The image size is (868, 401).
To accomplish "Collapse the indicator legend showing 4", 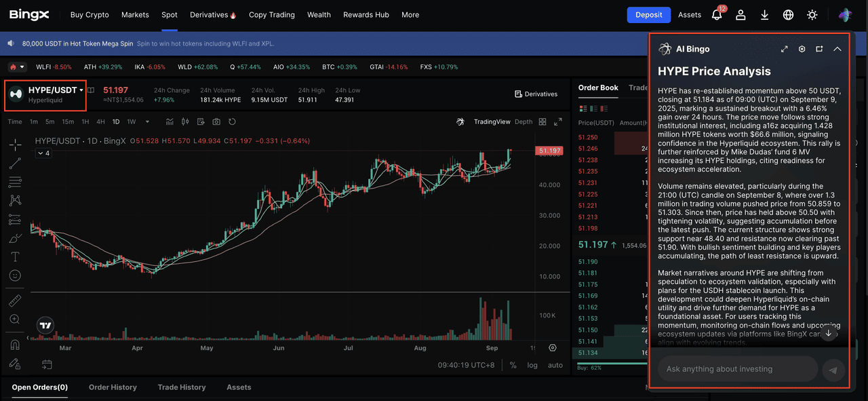I will pos(43,153).
